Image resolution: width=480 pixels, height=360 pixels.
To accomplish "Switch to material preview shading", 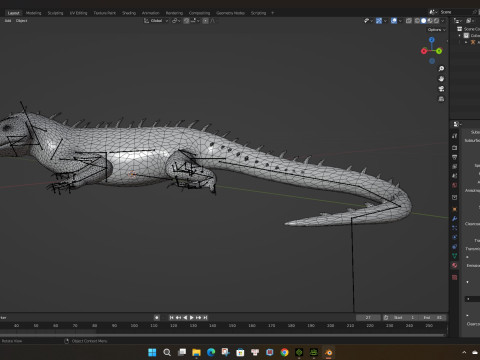I will pyautogui.click(x=430, y=21).
